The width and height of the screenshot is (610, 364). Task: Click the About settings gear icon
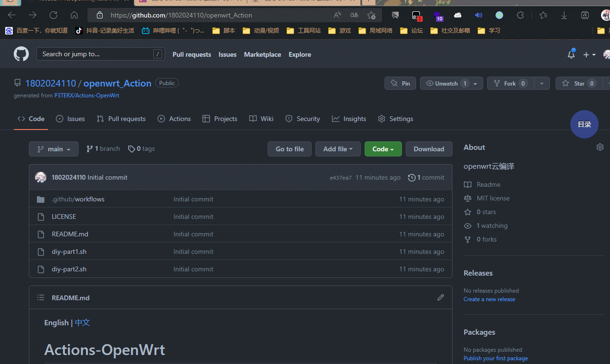[x=600, y=147]
